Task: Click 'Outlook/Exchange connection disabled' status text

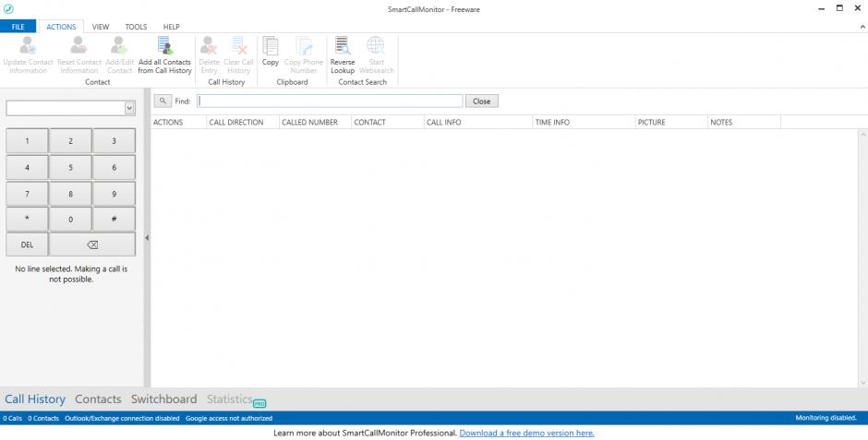Action: (x=122, y=418)
